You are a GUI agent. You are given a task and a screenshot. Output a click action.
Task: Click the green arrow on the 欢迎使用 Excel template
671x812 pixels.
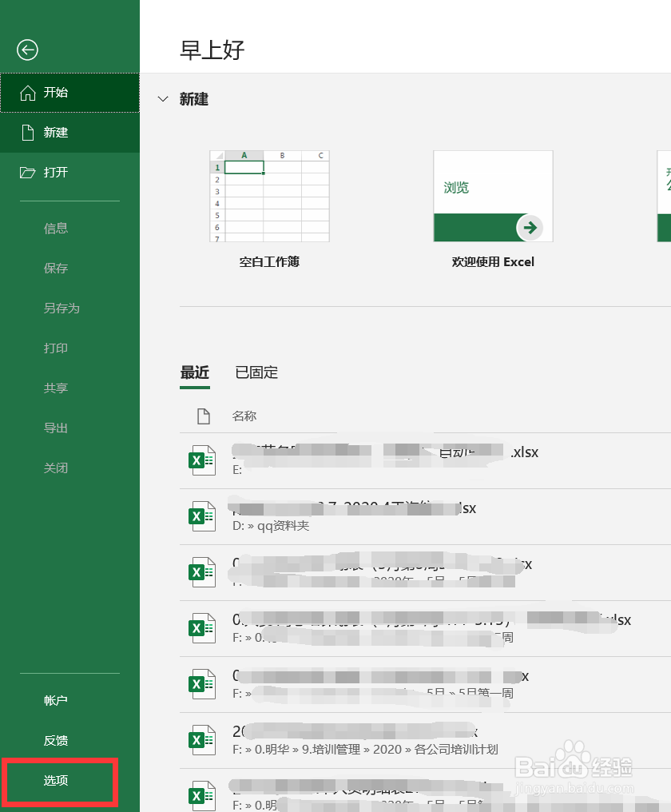[530, 227]
